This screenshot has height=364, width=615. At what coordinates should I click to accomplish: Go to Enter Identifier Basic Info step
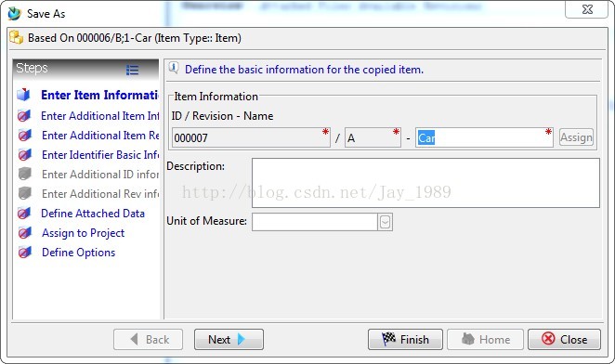pos(100,155)
